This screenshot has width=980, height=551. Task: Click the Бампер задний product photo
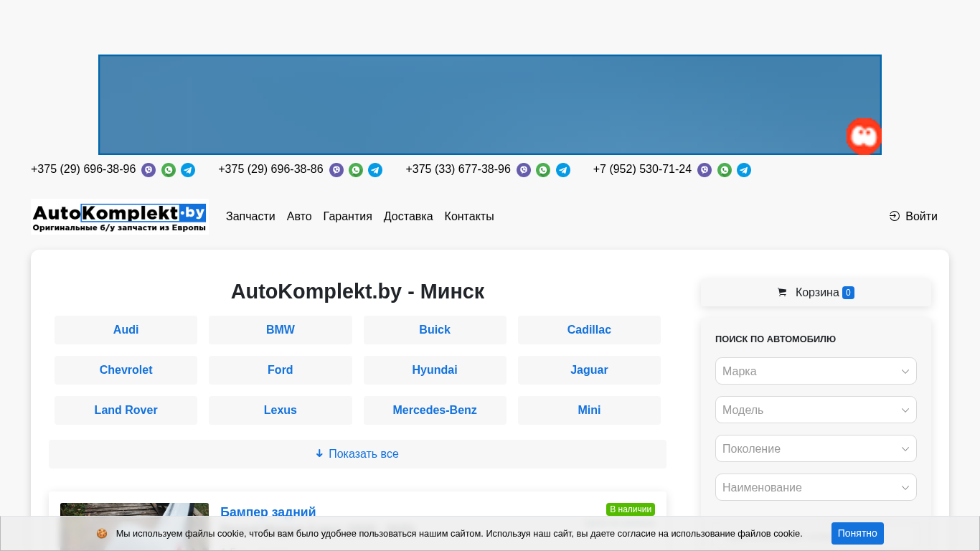click(134, 527)
